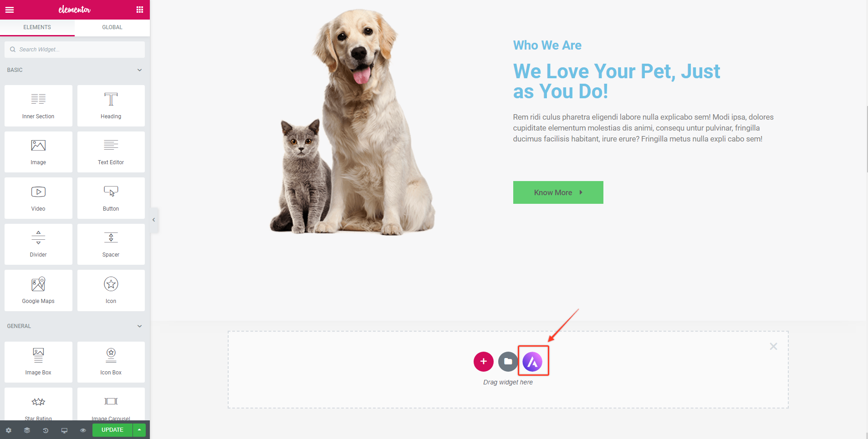Select the Elements tab
Viewport: 868px width, 439px height.
point(37,27)
